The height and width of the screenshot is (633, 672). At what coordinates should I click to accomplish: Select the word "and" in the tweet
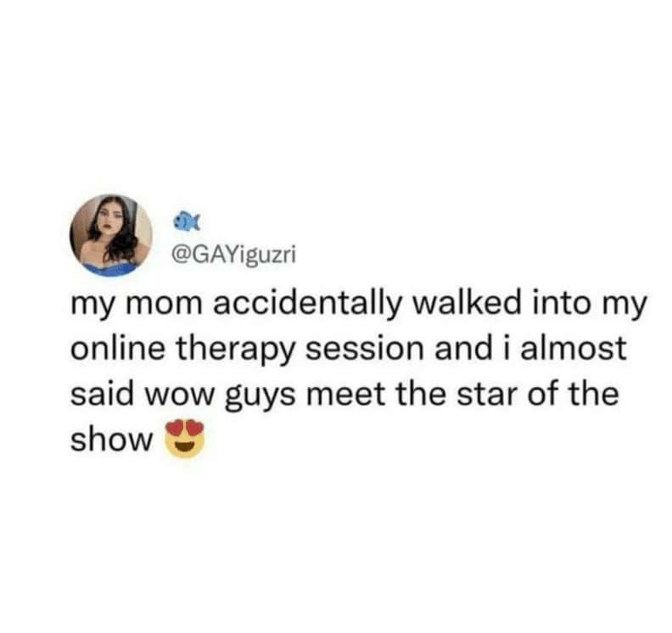pos(463,347)
